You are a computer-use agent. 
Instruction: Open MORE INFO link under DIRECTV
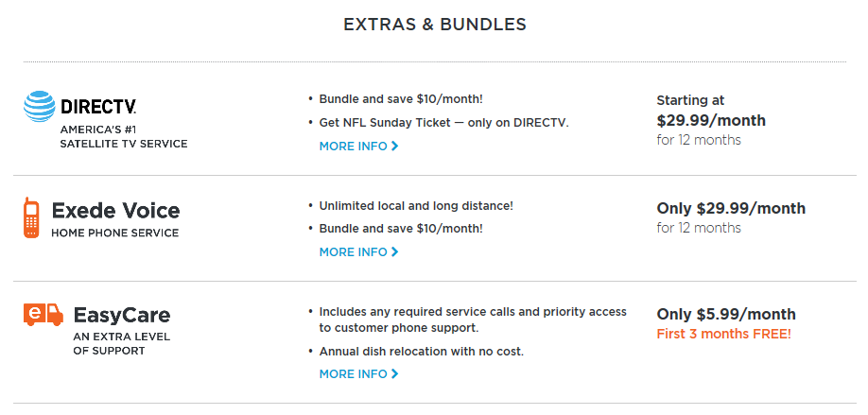click(358, 147)
